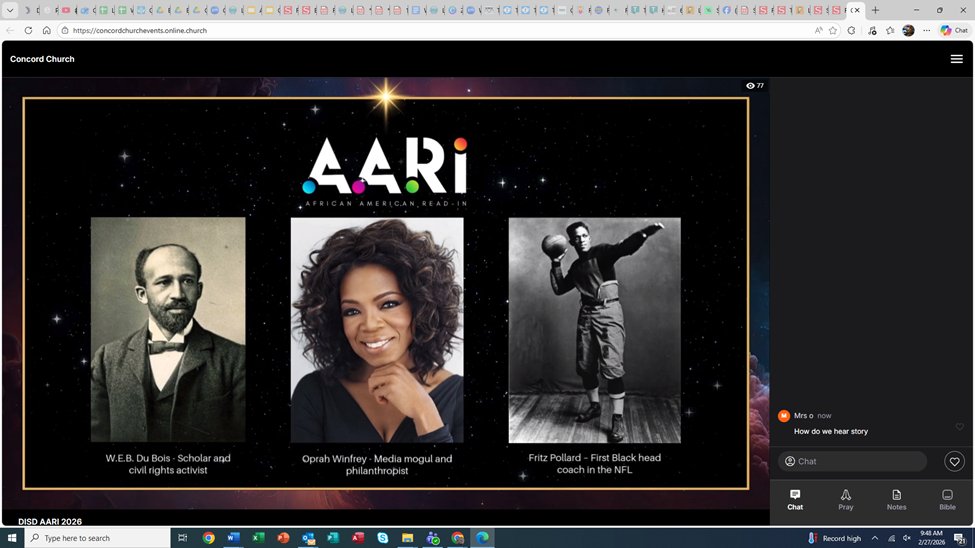This screenshot has width=975, height=548.
Task: Open the Notes tab
Action: (x=896, y=499)
